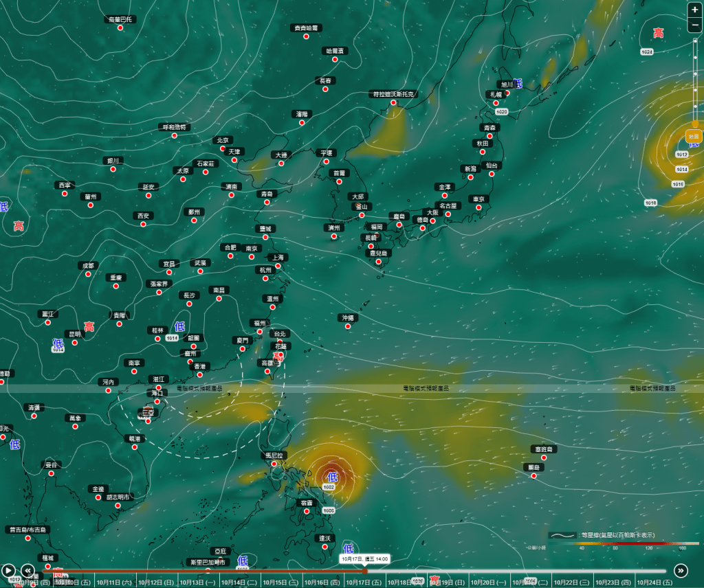Jump timeline to 10月20日 (一)
Screen dimensions: 704x588
[489, 583]
